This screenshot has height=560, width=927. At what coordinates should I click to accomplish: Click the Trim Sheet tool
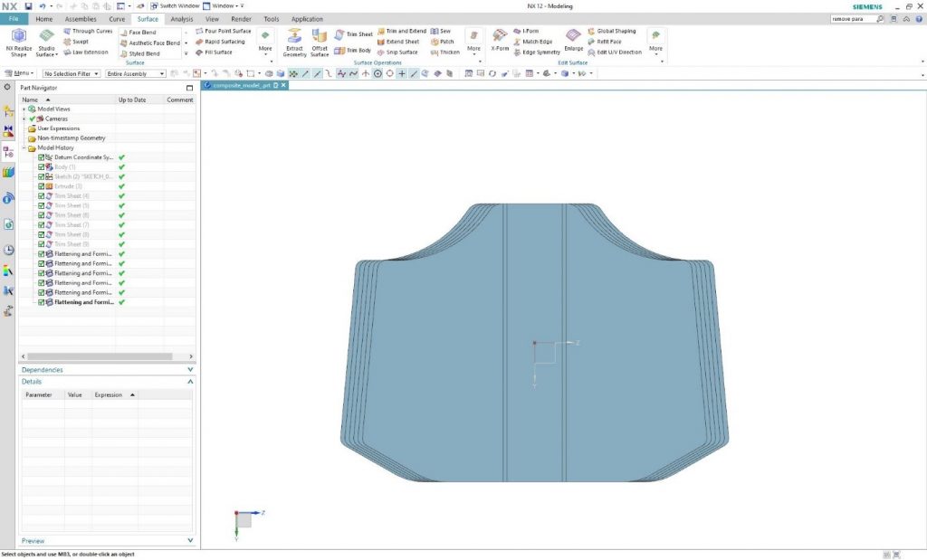353,34
